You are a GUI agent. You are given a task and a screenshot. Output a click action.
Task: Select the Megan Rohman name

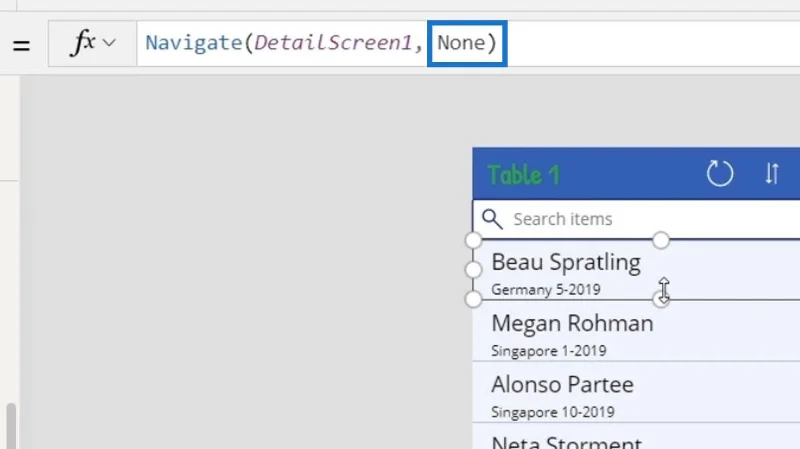(572, 323)
